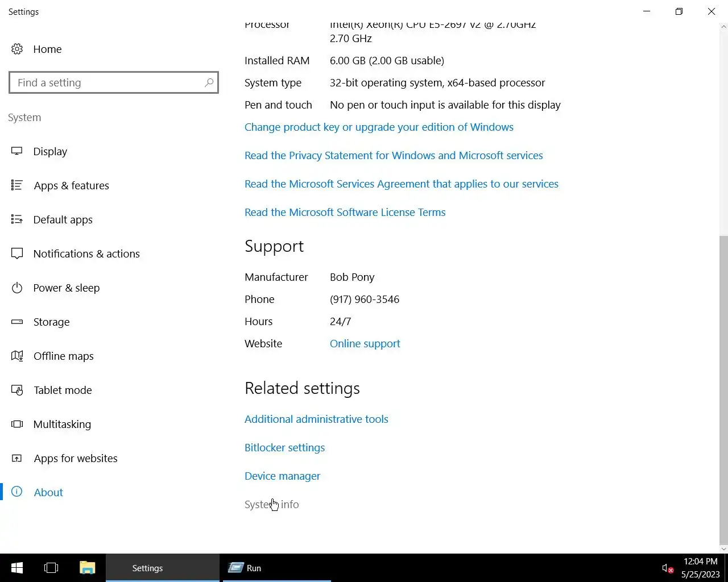728x582 pixels.
Task: Click the muted volume tray icon
Action: pyautogui.click(x=668, y=568)
